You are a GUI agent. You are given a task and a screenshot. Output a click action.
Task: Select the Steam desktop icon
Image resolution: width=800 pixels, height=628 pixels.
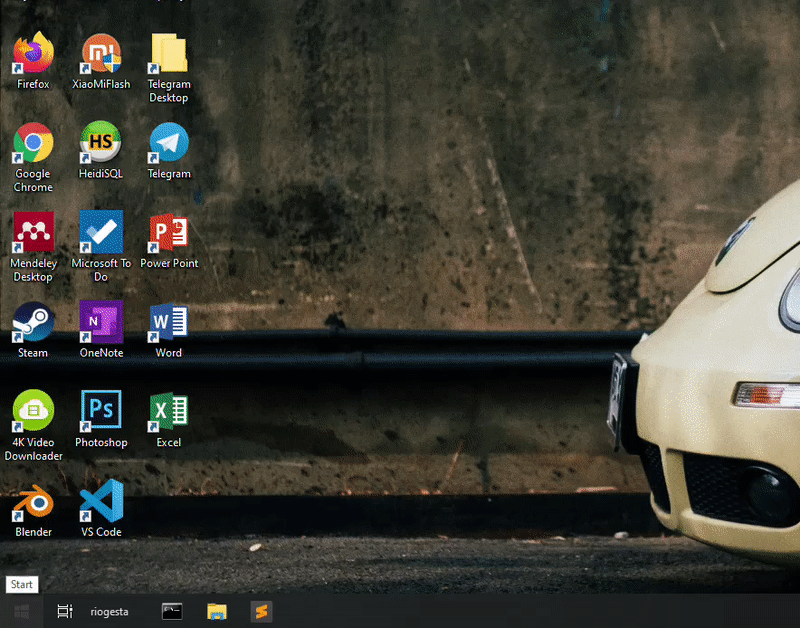(x=33, y=321)
